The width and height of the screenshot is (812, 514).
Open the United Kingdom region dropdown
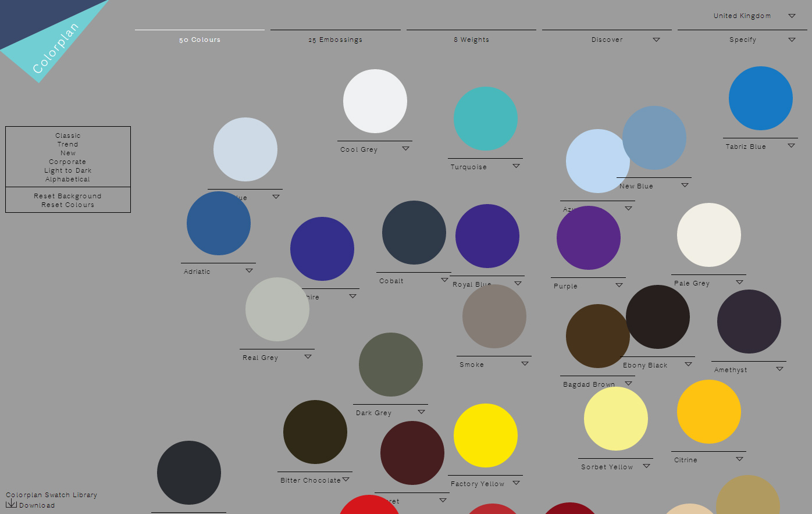(x=792, y=16)
